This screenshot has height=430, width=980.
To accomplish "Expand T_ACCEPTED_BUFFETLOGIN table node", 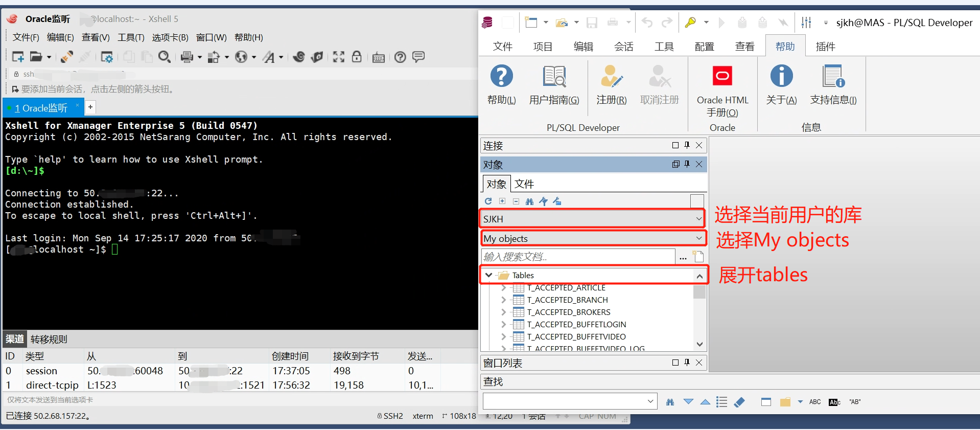I will click(x=504, y=324).
